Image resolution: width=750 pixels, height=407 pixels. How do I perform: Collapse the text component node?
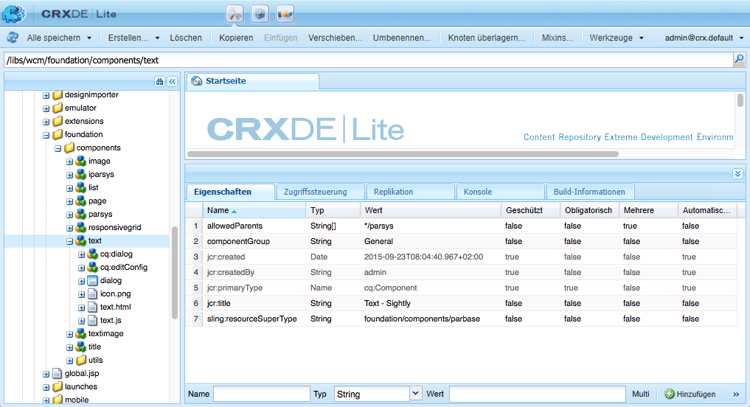(69, 241)
